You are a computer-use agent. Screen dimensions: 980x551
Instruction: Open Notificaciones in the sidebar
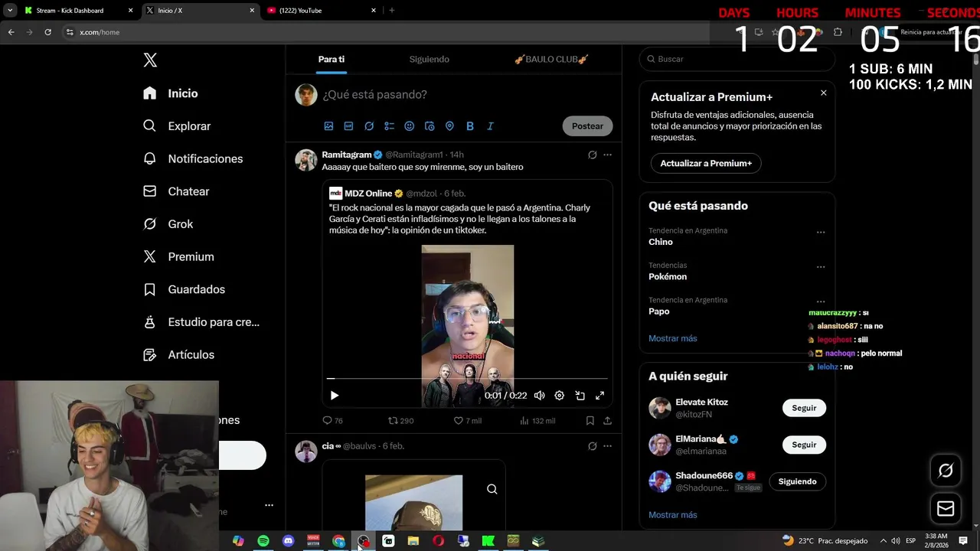[193, 158]
